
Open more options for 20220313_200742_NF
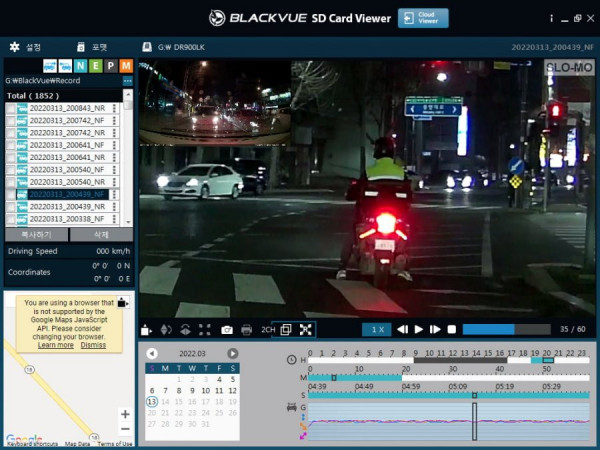pos(114,121)
